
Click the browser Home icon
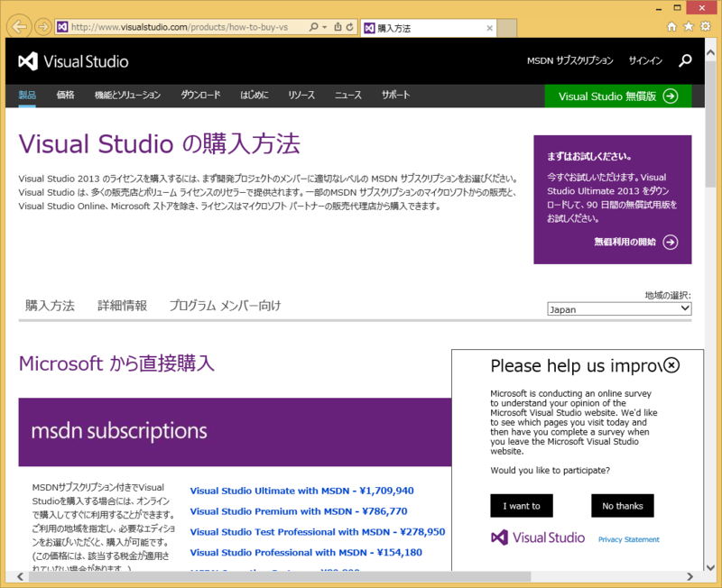tap(671, 26)
